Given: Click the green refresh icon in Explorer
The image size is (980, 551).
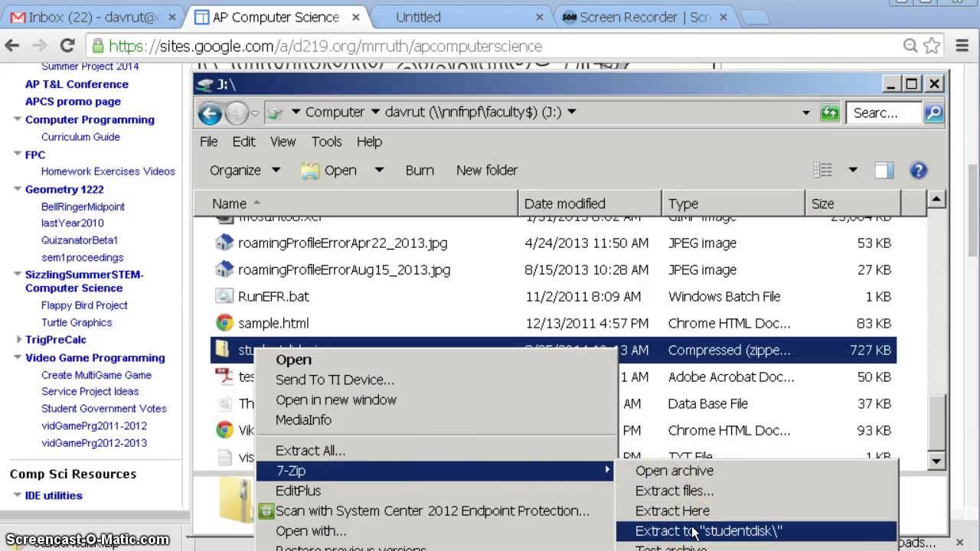Looking at the screenshot, I should [829, 113].
